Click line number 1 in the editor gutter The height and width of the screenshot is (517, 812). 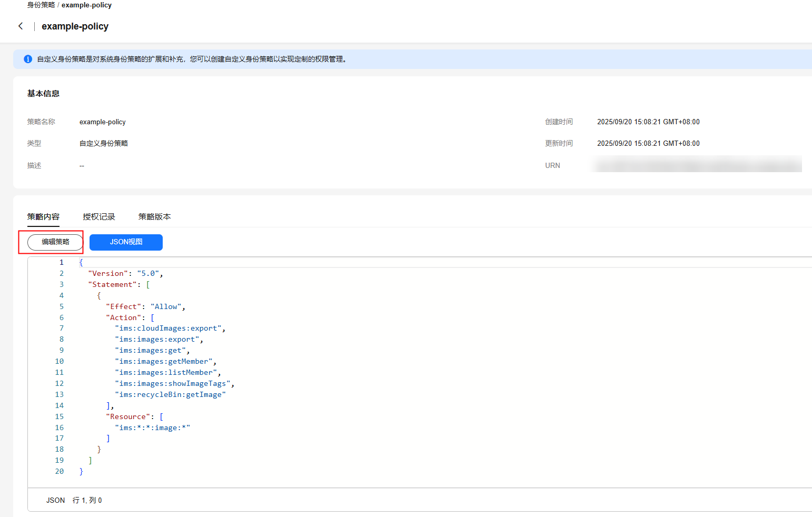pyautogui.click(x=61, y=262)
